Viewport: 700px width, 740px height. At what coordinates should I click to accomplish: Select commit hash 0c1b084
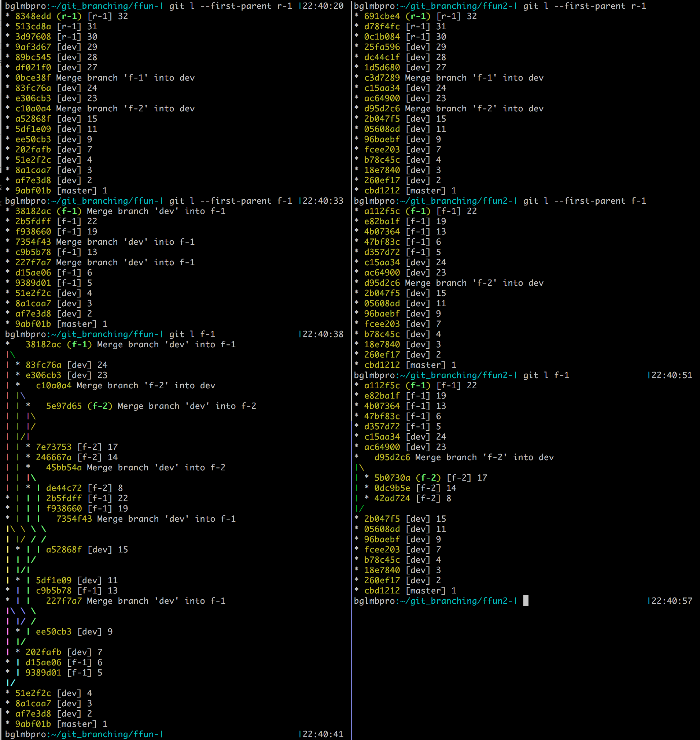coord(382,37)
